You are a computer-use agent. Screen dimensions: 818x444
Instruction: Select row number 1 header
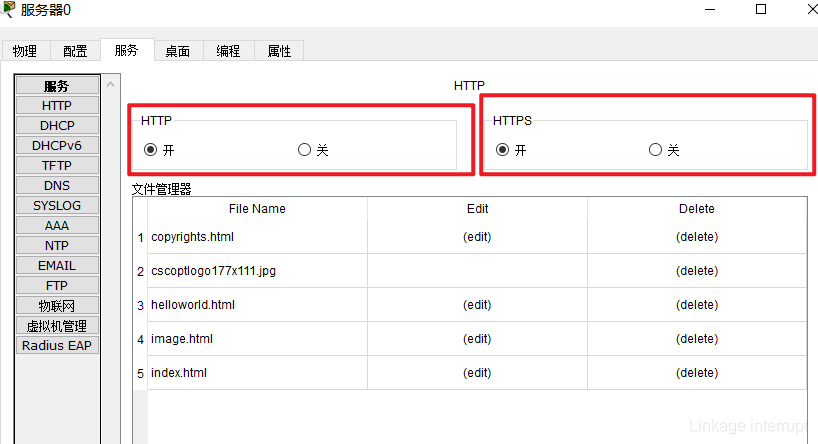(x=140, y=237)
